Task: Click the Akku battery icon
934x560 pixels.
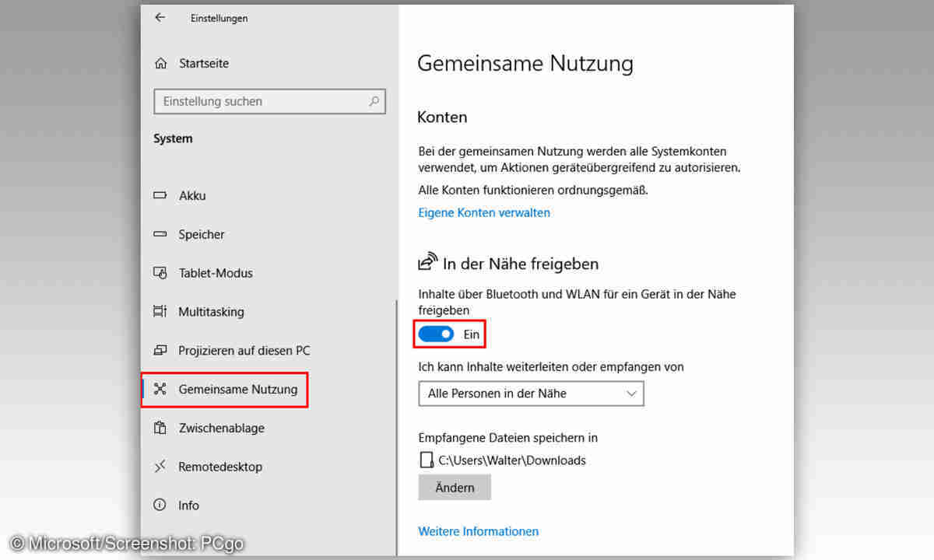Action: pos(160,196)
